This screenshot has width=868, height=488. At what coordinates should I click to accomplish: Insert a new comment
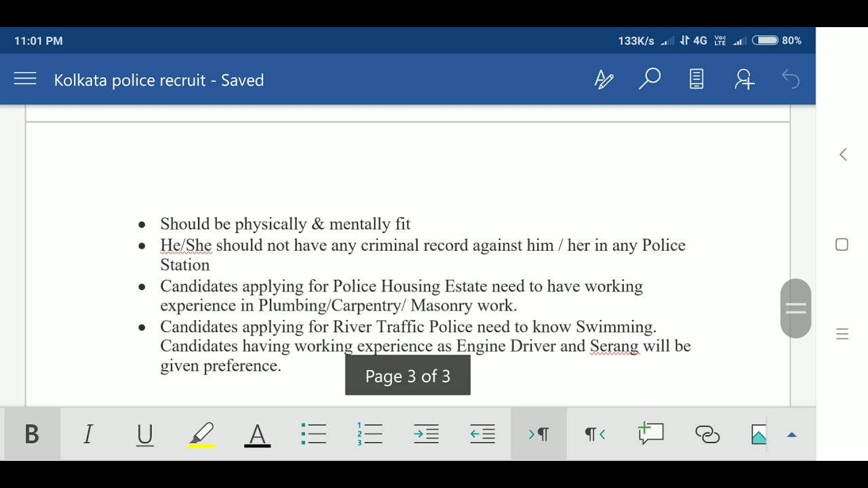651,434
